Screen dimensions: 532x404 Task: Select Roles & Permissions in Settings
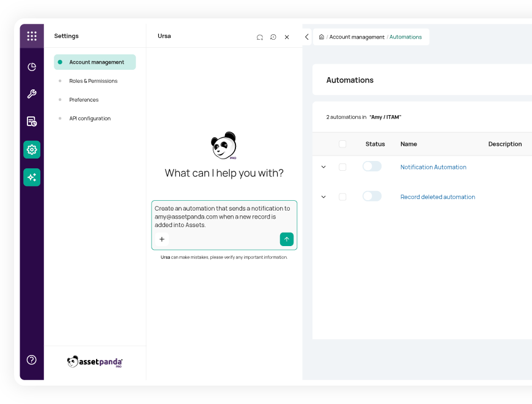tap(93, 81)
